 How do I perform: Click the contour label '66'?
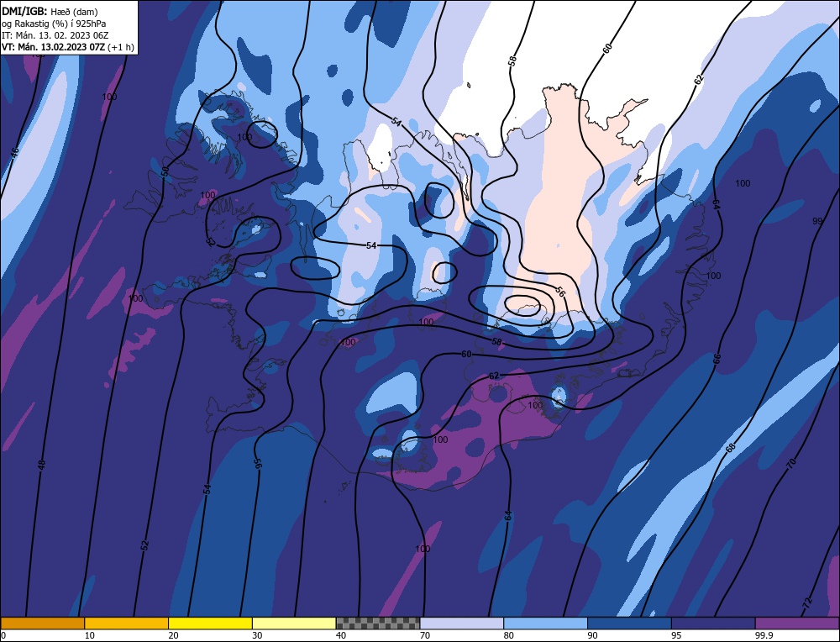717,359
